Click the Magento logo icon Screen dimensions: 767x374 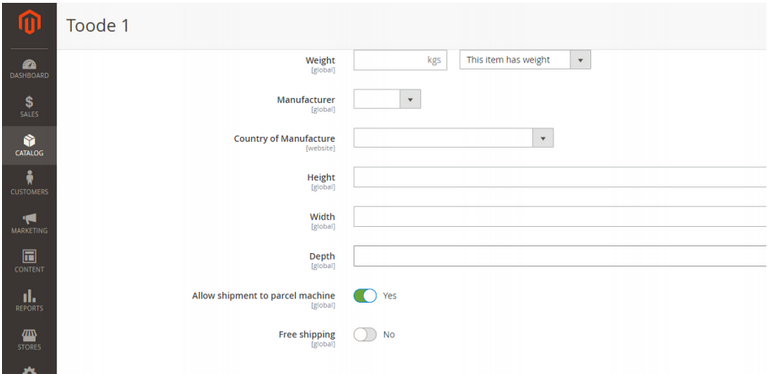[29, 22]
